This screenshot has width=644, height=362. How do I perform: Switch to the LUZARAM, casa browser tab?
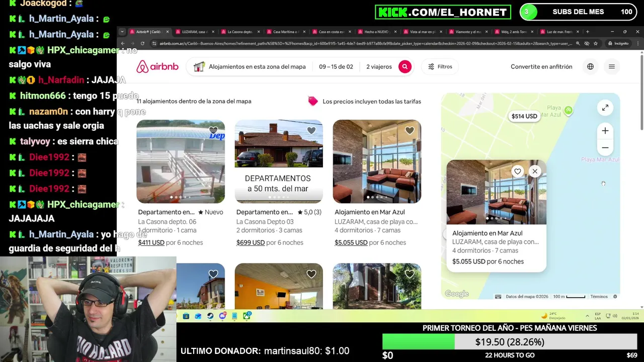tap(194, 32)
